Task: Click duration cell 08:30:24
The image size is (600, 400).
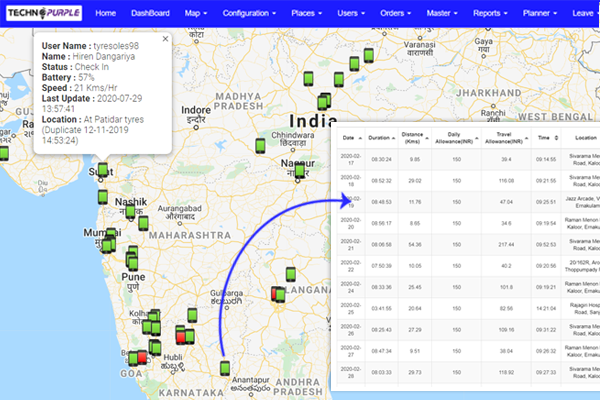Action: [x=382, y=159]
